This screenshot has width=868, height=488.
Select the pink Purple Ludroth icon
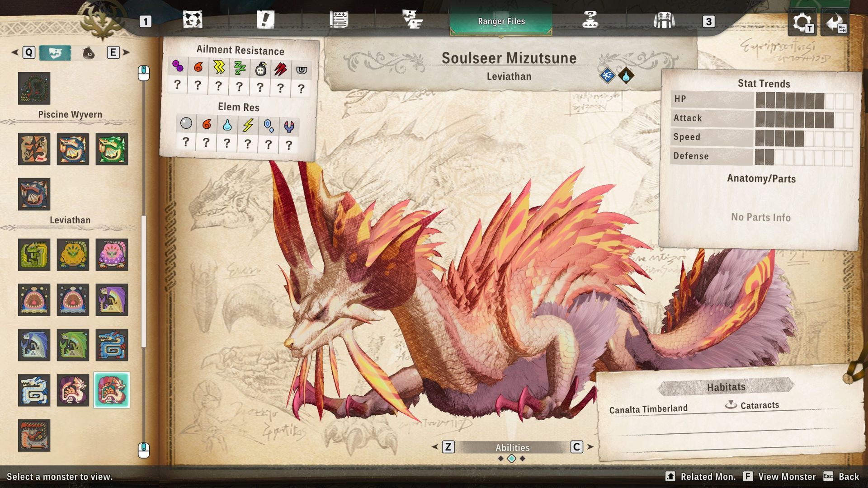click(112, 255)
